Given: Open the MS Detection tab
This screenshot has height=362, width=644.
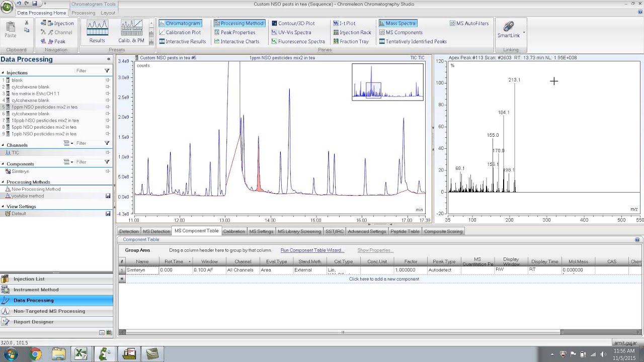Looking at the screenshot, I should (156, 231).
